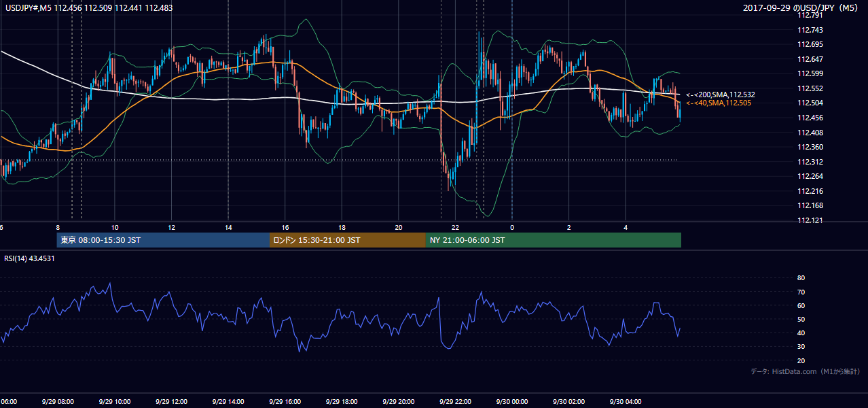868x408 pixels.
Task: Click price level 112.408 on the axis
Action: (810, 133)
